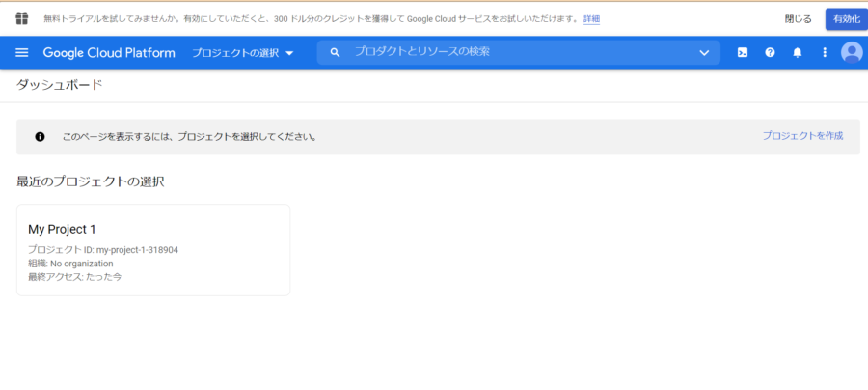This screenshot has height=390, width=868.
Task: Click the 詳細 link in banner
Action: point(591,19)
